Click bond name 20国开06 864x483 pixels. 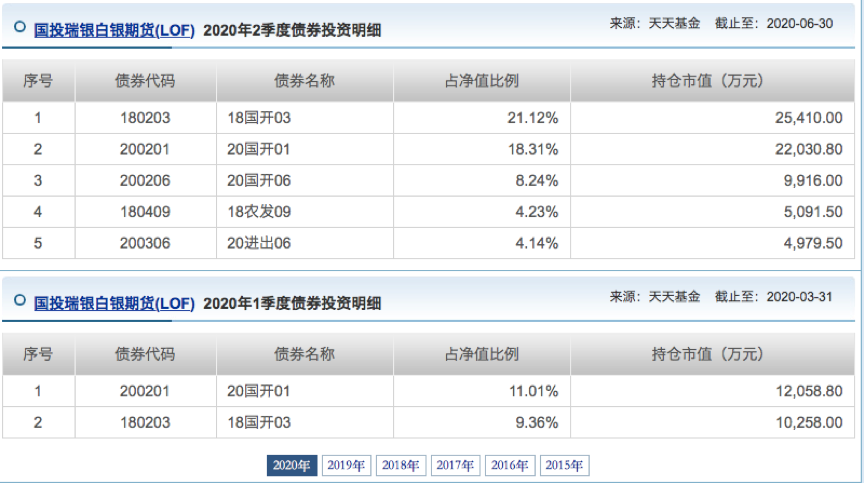[259, 181]
